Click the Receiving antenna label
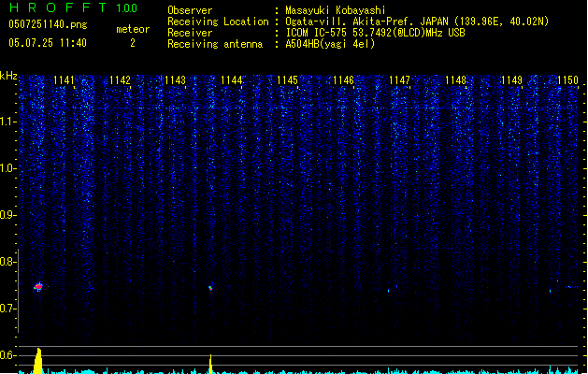The width and height of the screenshot is (588, 374). click(215, 44)
